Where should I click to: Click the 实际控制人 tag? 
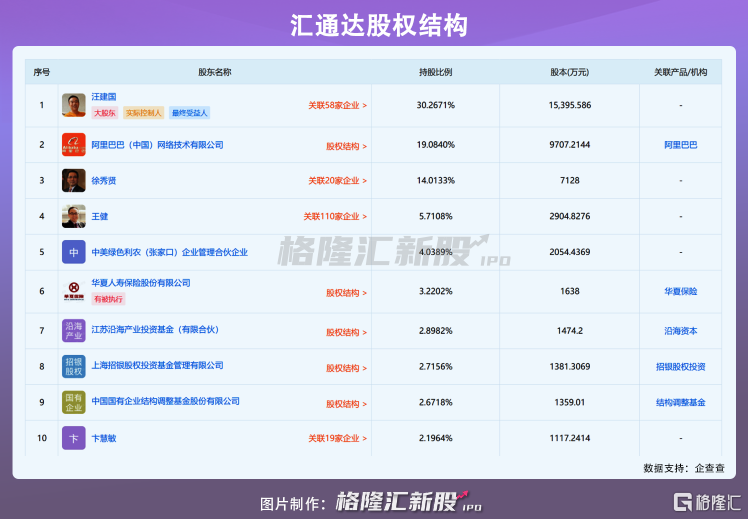coord(143,113)
